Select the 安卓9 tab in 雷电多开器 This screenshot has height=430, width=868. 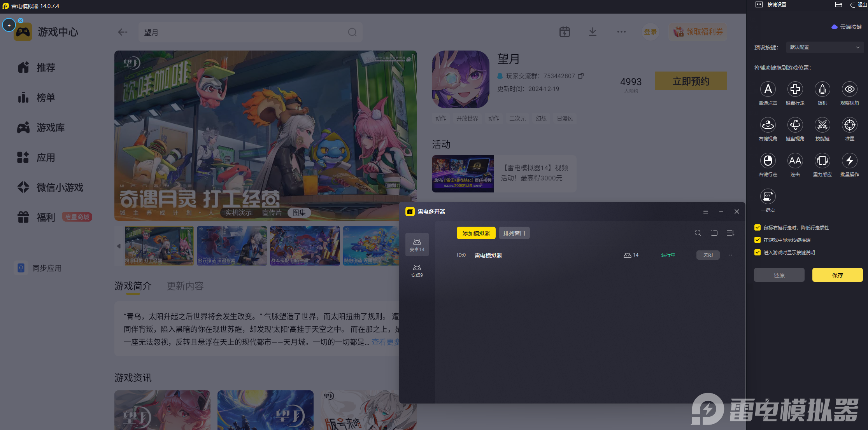[417, 271]
